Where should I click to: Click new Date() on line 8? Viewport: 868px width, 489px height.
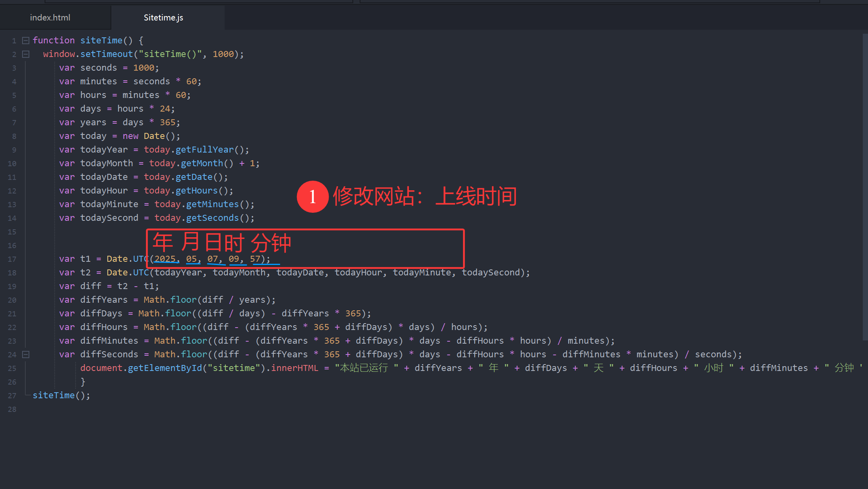[149, 136]
